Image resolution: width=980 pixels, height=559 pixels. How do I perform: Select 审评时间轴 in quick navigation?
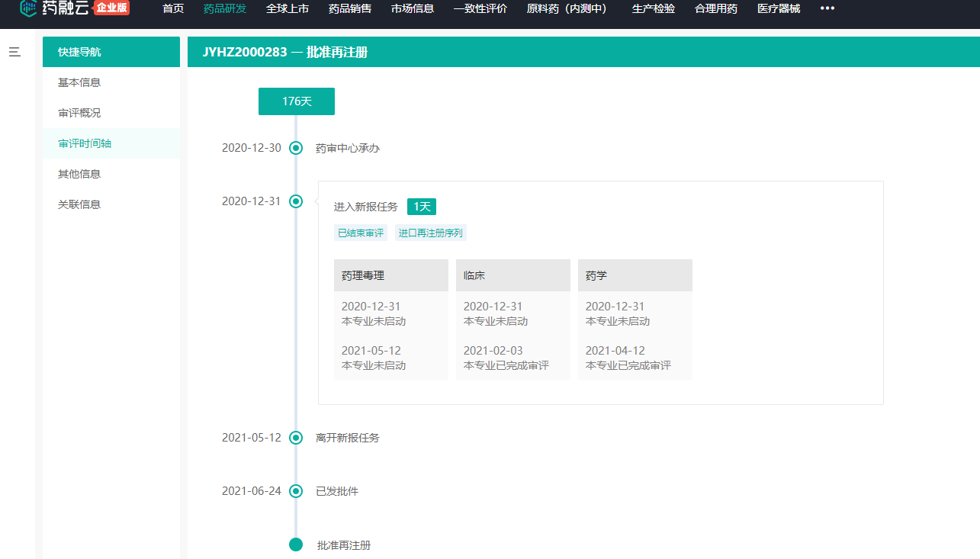pos(111,143)
